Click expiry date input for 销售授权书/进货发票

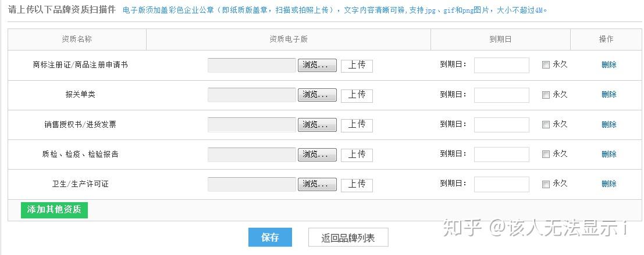[501, 125]
